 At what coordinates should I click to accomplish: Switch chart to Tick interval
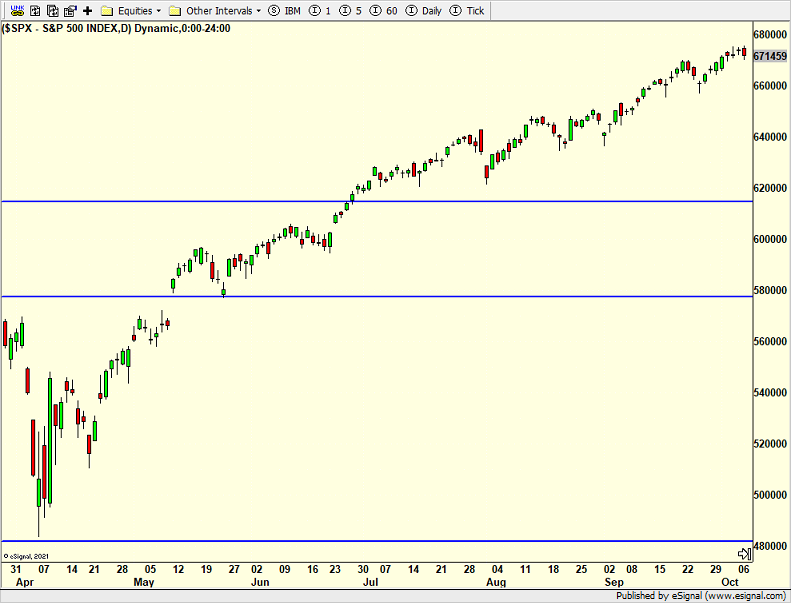coord(469,10)
